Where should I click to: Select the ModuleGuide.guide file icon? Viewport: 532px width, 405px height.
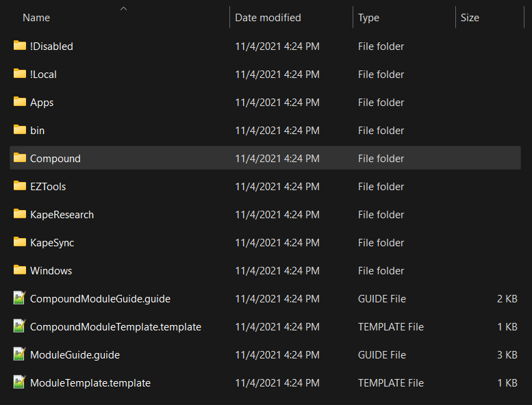(x=19, y=354)
